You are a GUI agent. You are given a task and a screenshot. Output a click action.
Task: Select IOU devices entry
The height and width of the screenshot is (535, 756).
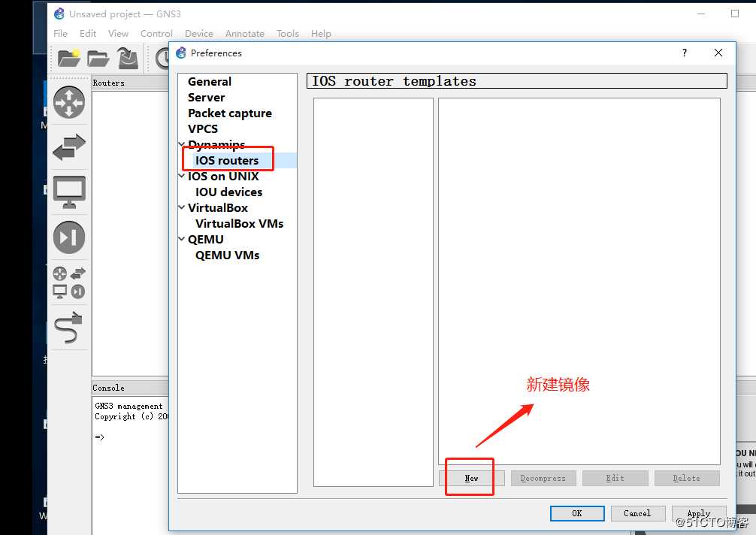(229, 192)
